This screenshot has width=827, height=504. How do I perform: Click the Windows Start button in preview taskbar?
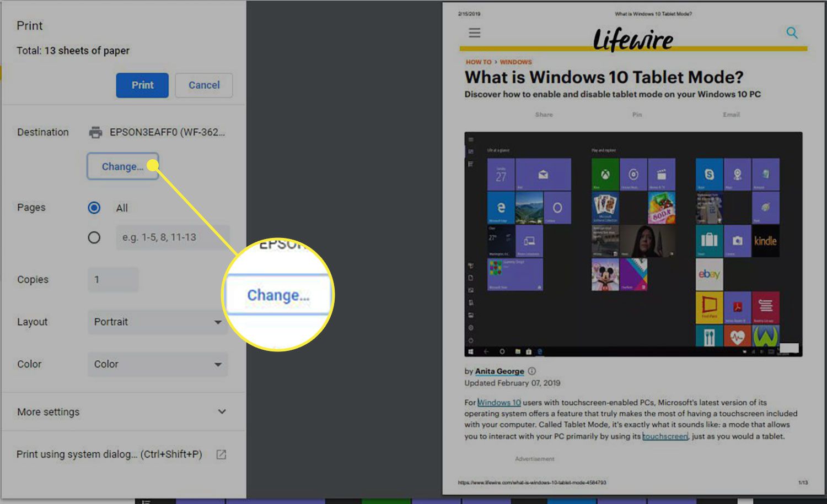pos(470,351)
